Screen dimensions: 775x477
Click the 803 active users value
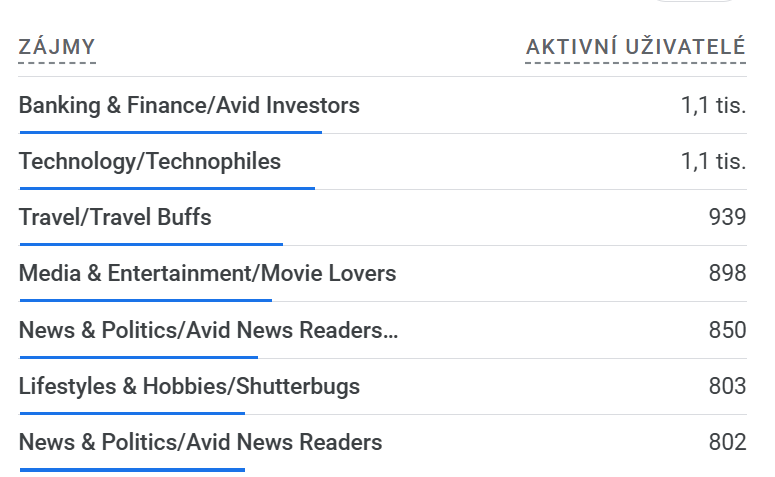[x=728, y=387]
